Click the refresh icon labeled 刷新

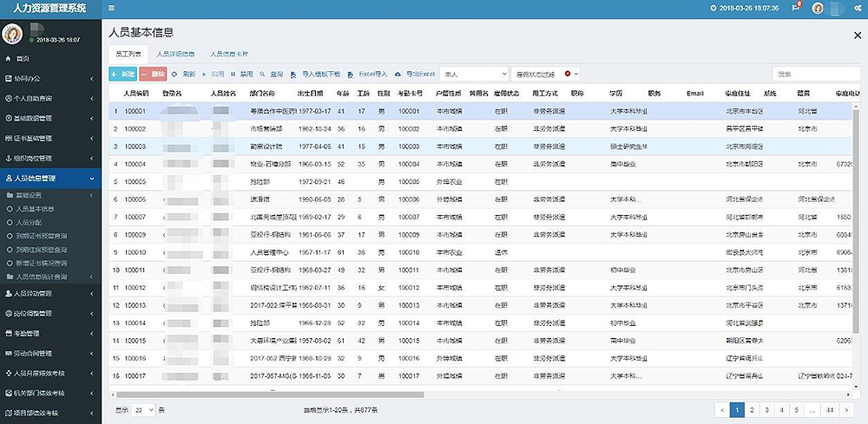[174, 74]
